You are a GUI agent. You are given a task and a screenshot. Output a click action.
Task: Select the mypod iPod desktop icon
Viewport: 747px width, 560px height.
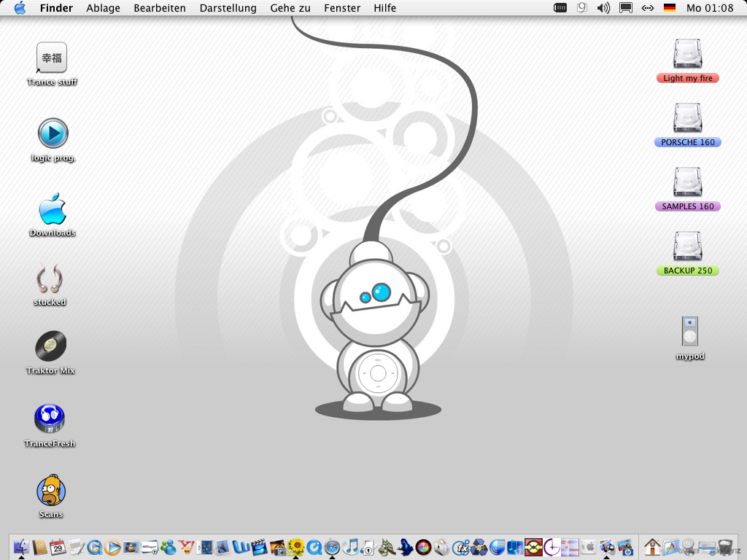[x=689, y=332]
